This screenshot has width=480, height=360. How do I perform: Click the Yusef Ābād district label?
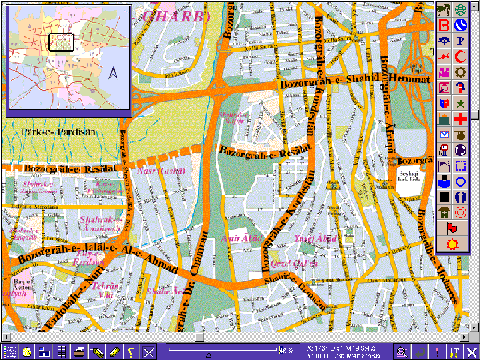(x=315, y=238)
